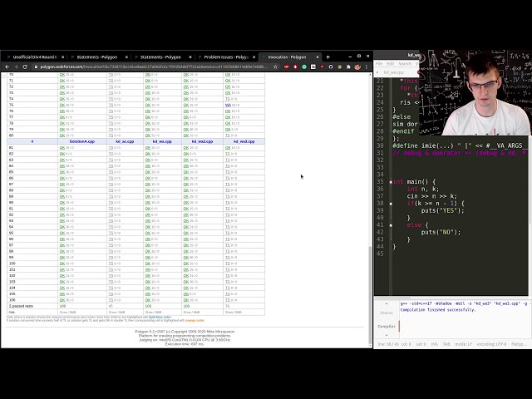The width and height of the screenshot is (532, 399).
Task: Click the editor tab-scroll left arrow
Action: tap(377, 72)
